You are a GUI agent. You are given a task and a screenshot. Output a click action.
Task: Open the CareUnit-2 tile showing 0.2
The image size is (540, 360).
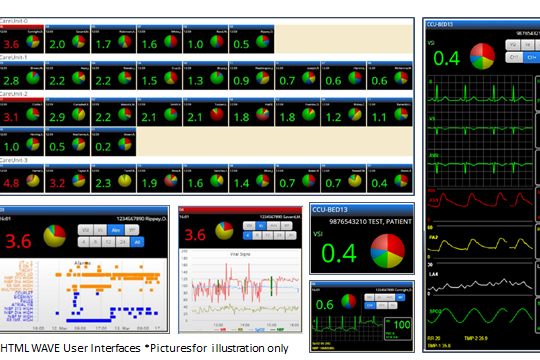click(114, 142)
